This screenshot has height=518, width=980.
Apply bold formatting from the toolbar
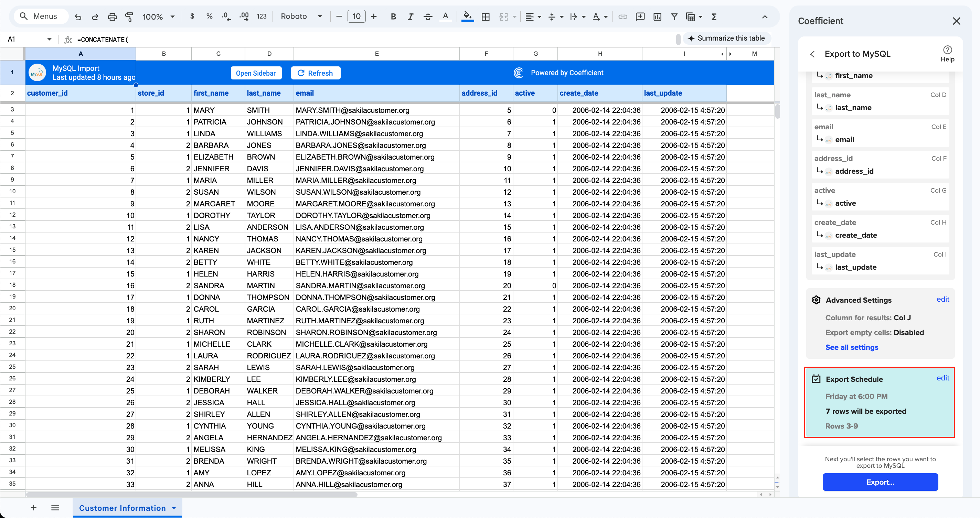click(x=393, y=17)
